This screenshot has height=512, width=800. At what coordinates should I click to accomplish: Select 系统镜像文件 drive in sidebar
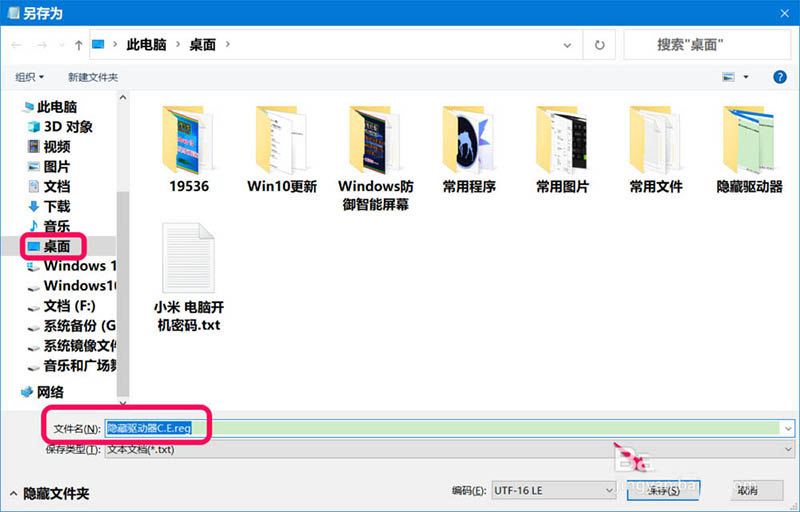[x=71, y=346]
